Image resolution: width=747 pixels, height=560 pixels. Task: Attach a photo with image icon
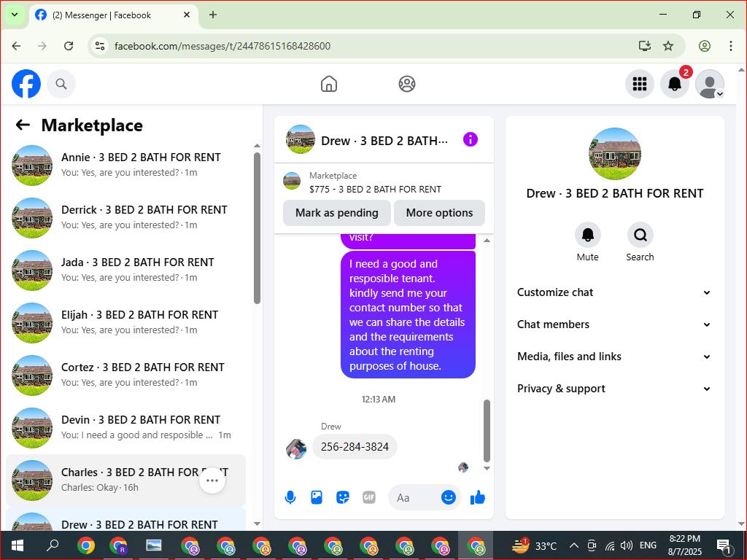[x=317, y=497]
